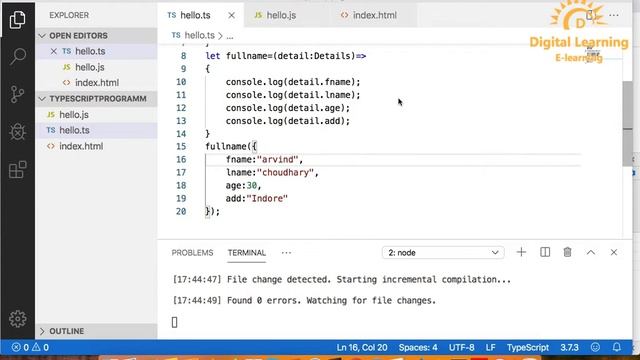The width and height of the screenshot is (640, 360).
Task: Open index.html in project folder tree
Action: 96,146
